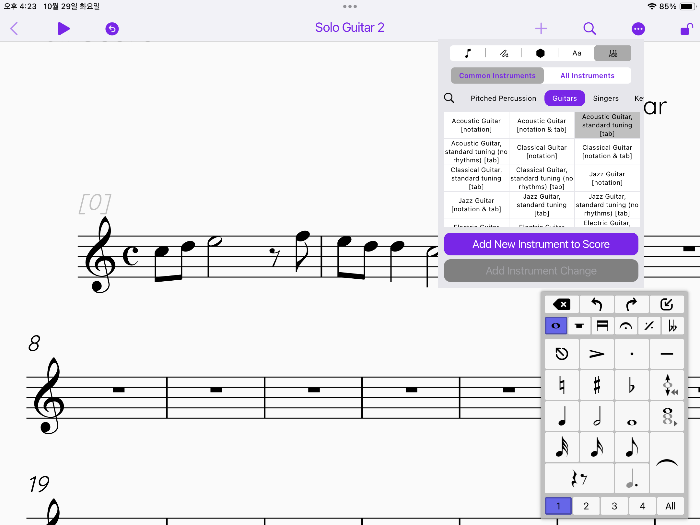Select Classical Guitar, standard tuning [tab]
This screenshot has width=700, height=525.
(x=476, y=178)
